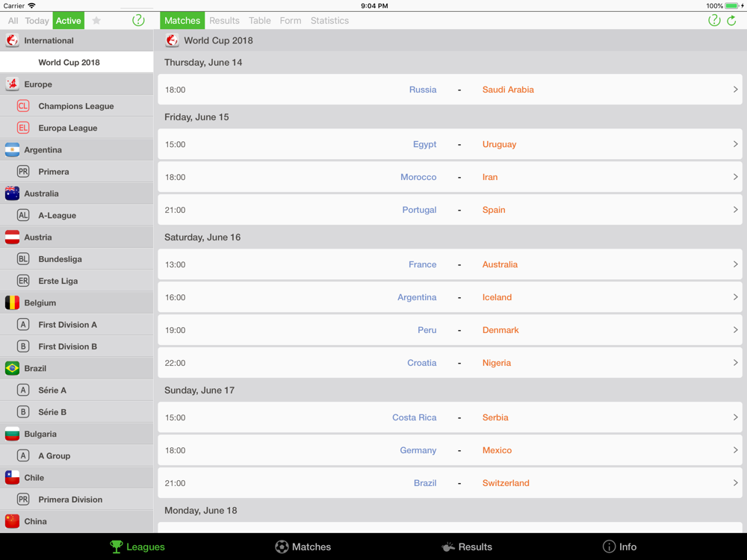Tap the Argentina flag icon
Viewport: 747px width, 560px height.
[13, 149]
